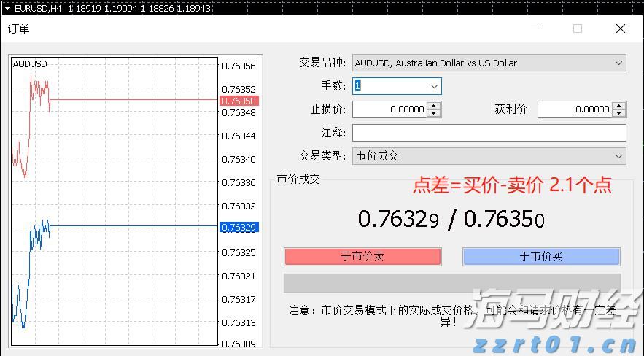Close the 订单 order dialog
Image resolution: width=644 pixels, height=356 pixels.
coord(620,28)
